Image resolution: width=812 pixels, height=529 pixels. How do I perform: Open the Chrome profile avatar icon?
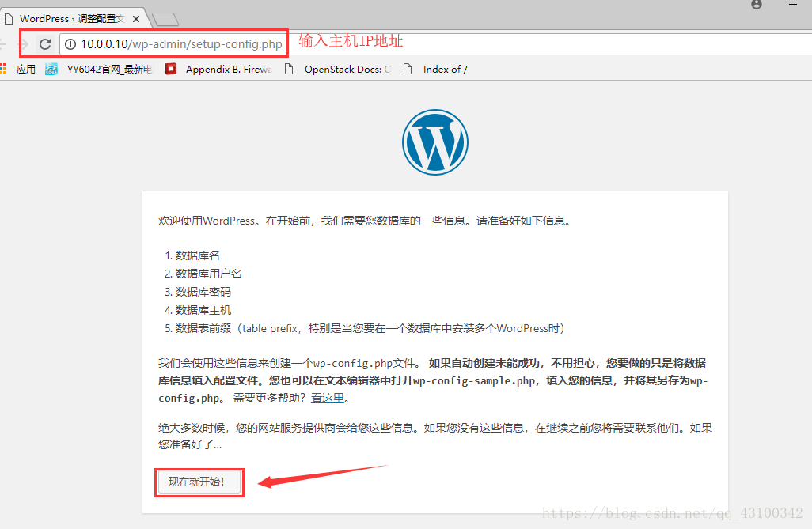pos(757,4)
